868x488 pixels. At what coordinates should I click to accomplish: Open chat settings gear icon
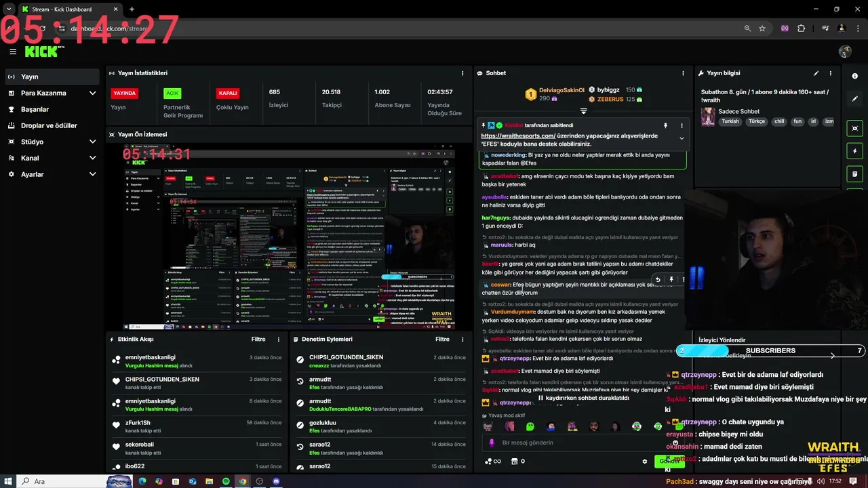645,462
